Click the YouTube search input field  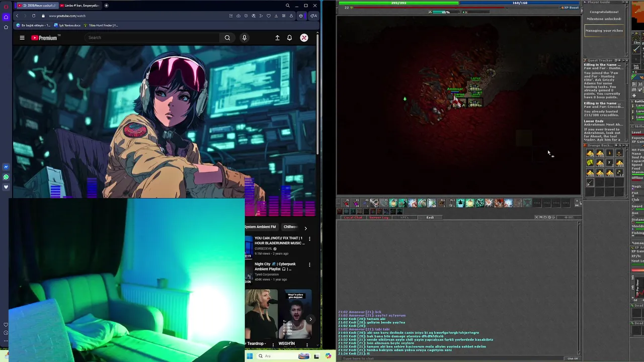[x=153, y=38]
